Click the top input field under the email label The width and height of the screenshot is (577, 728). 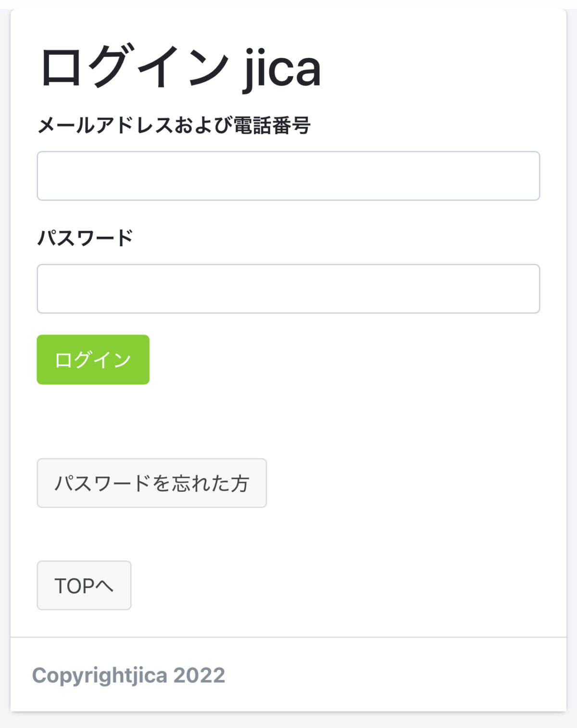(x=288, y=176)
